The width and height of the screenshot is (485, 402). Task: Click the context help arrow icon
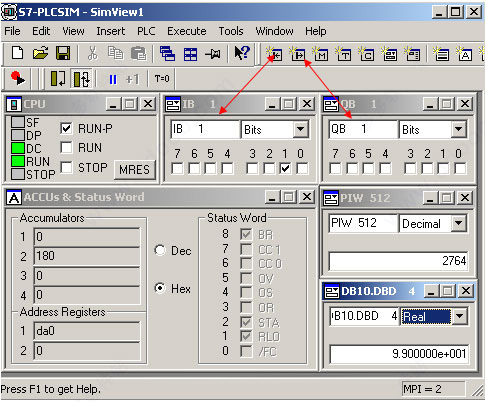point(242,53)
